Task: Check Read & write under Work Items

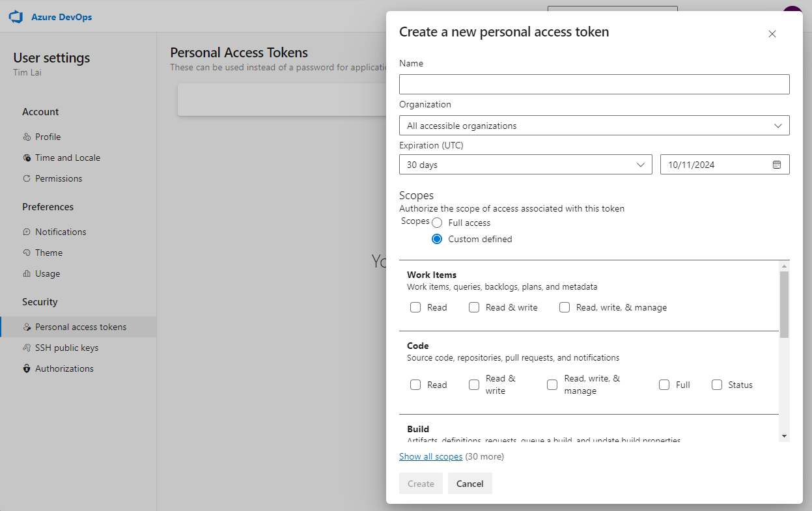Action: 474,307
